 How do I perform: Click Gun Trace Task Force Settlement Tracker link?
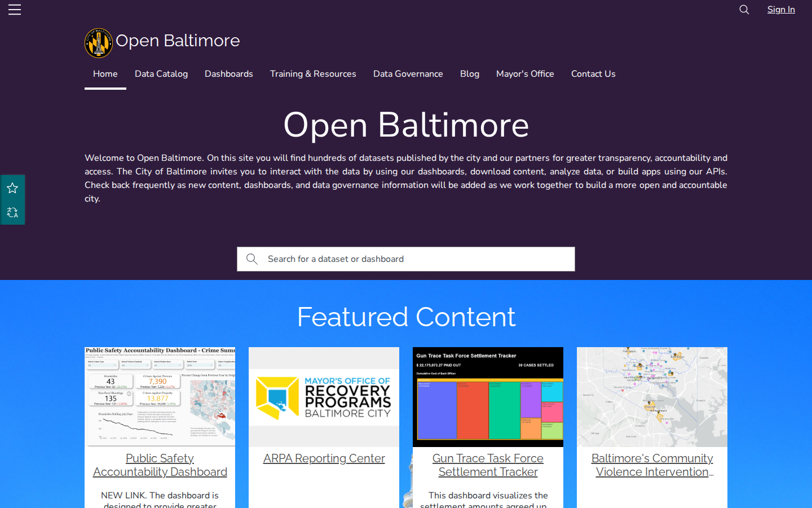click(488, 465)
